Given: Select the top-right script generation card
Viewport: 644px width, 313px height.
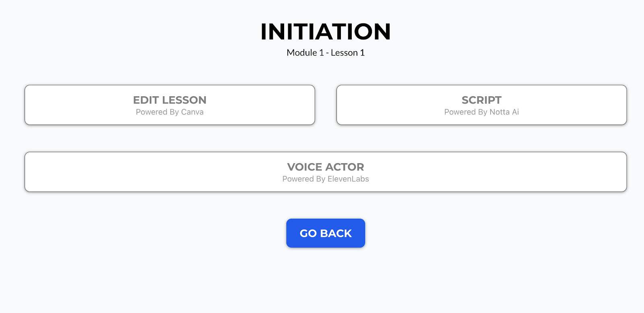Looking at the screenshot, I should 481,105.
